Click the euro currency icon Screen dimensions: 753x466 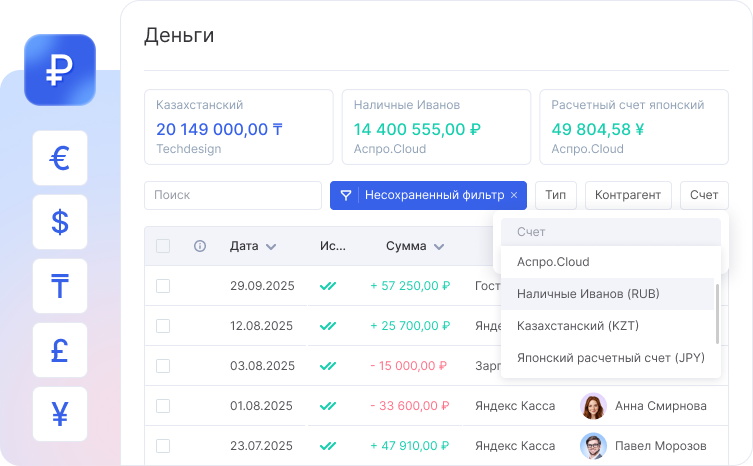point(60,158)
